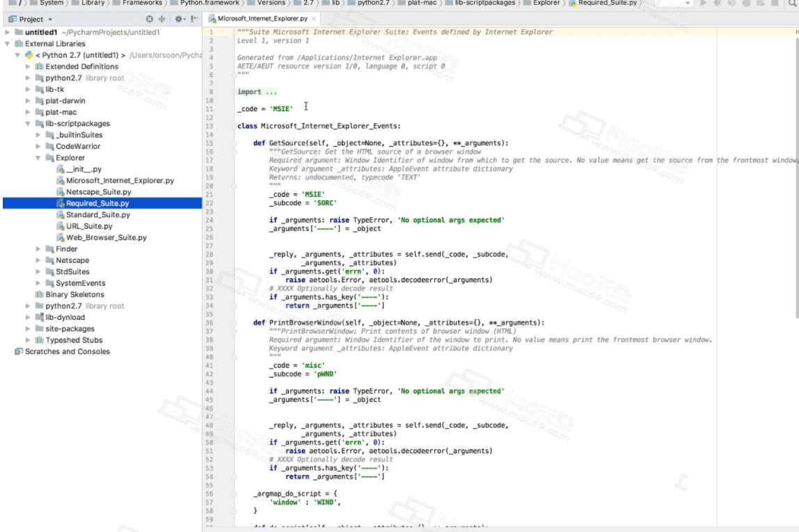Click fold marker beside def GetSource
This screenshot has height=532, width=799.
coord(235,143)
